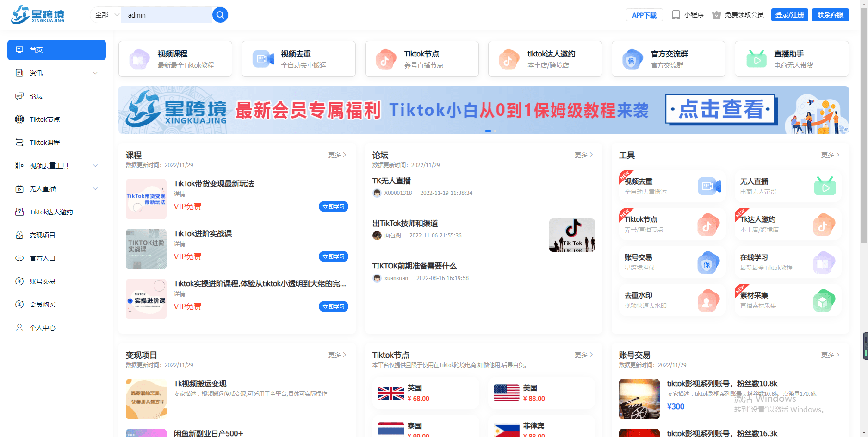This screenshot has width=868, height=437.
Task: Click 更多 in the 课程 section
Action: [337, 155]
